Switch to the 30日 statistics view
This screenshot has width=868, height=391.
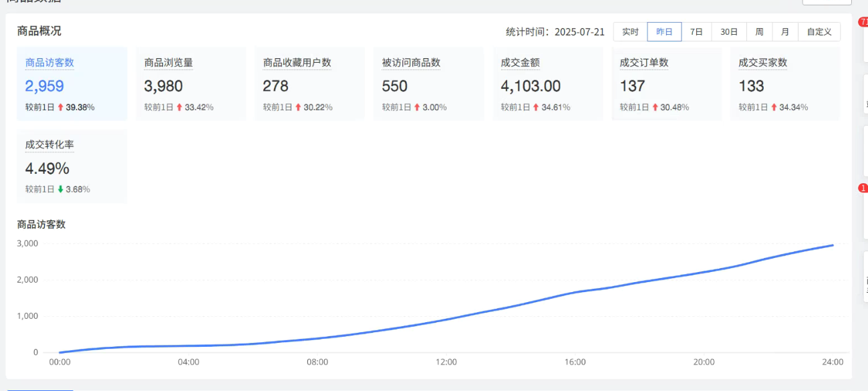coord(728,31)
